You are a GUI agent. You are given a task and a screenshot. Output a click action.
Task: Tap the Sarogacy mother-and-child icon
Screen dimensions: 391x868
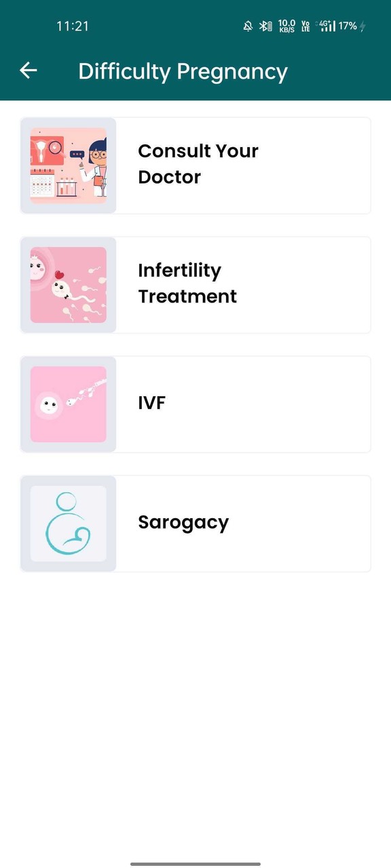[68, 522]
